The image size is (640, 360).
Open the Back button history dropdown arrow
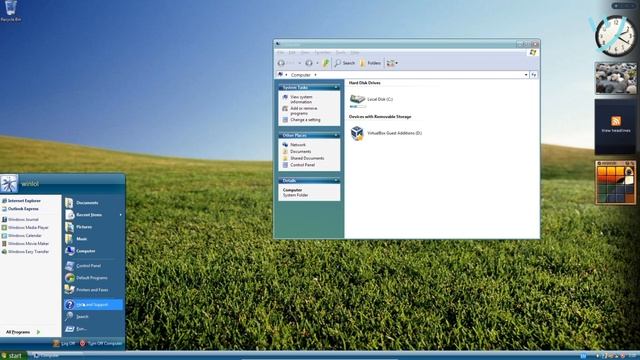point(300,63)
